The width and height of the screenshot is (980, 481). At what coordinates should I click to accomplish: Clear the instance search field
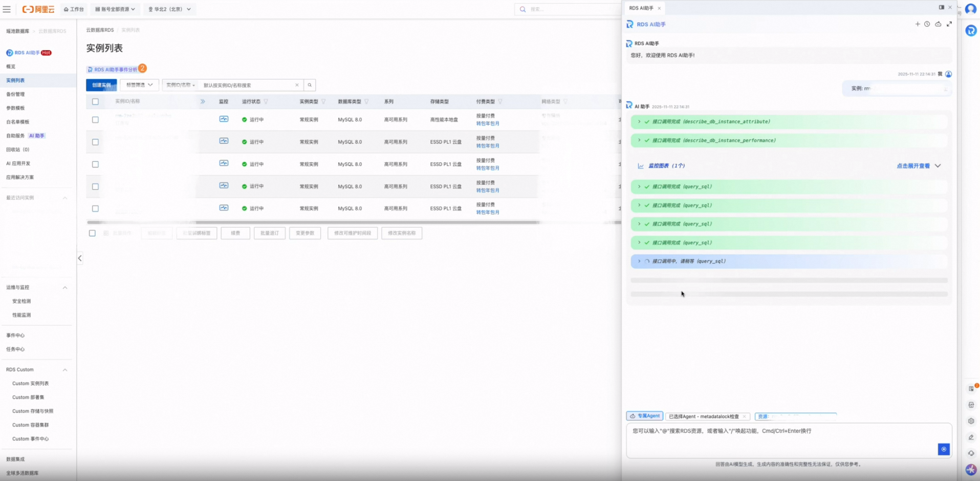tap(297, 85)
